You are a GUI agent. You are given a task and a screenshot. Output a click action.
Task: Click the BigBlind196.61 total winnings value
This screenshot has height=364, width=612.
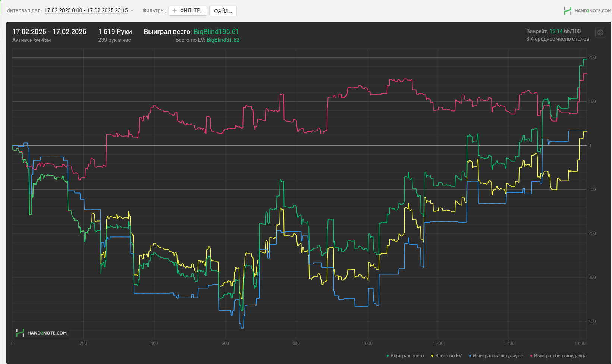(x=216, y=32)
